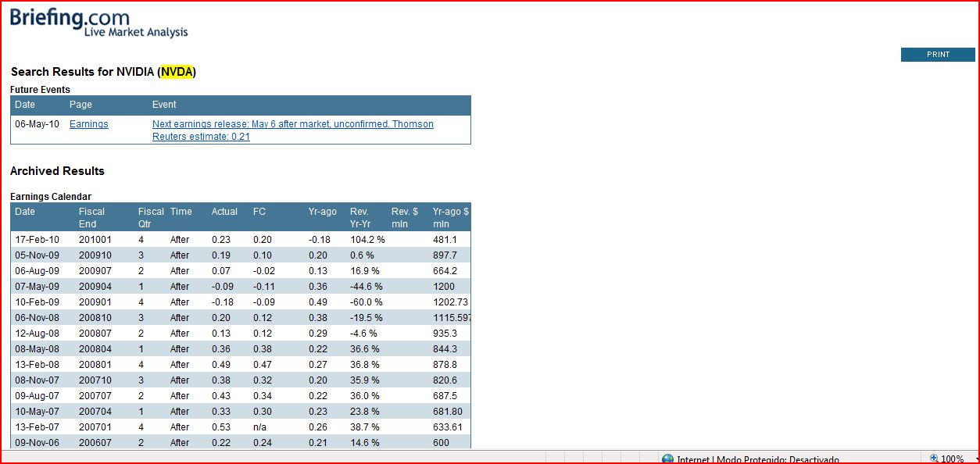Select the highlighted NVDA ticker text
Screen dimensions: 980x464
177,72
